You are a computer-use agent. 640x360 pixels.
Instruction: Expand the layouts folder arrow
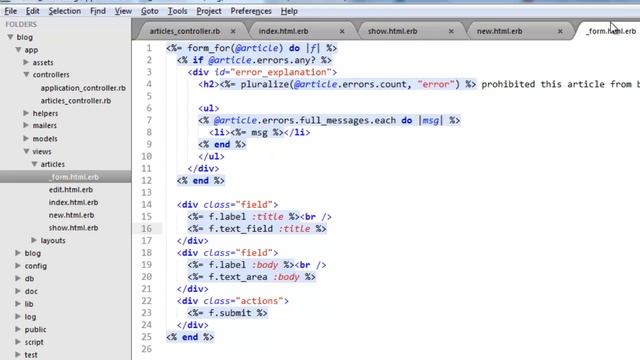(34, 240)
